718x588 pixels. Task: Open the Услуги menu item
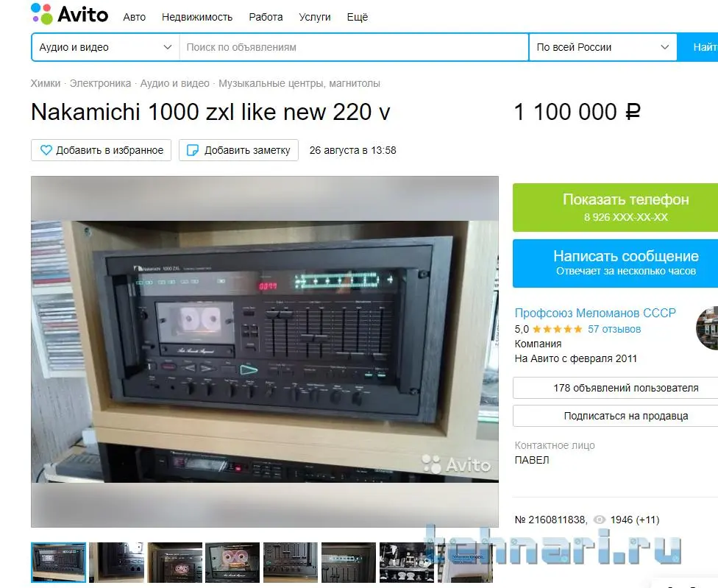(315, 17)
